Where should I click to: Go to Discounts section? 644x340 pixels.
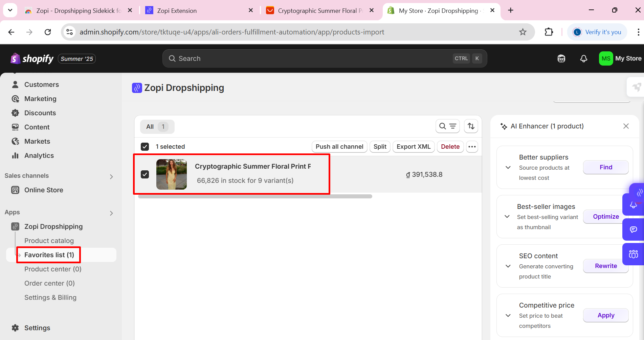pyautogui.click(x=40, y=113)
